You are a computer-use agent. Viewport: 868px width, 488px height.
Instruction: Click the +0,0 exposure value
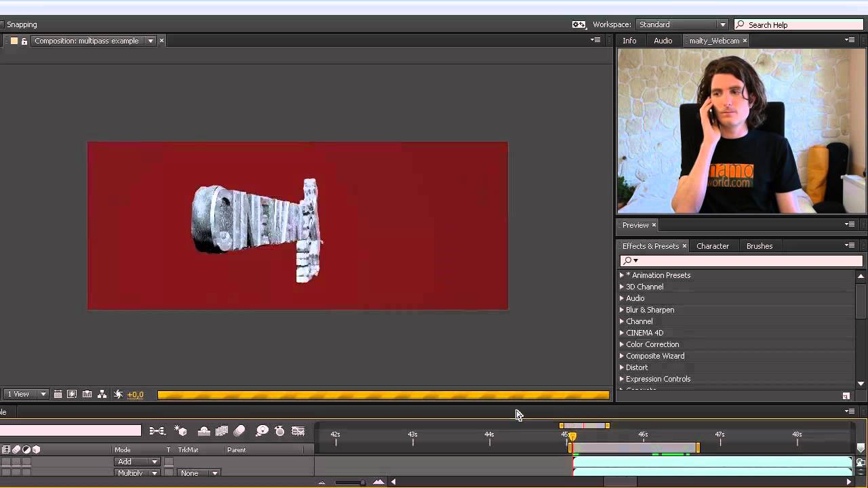(136, 394)
